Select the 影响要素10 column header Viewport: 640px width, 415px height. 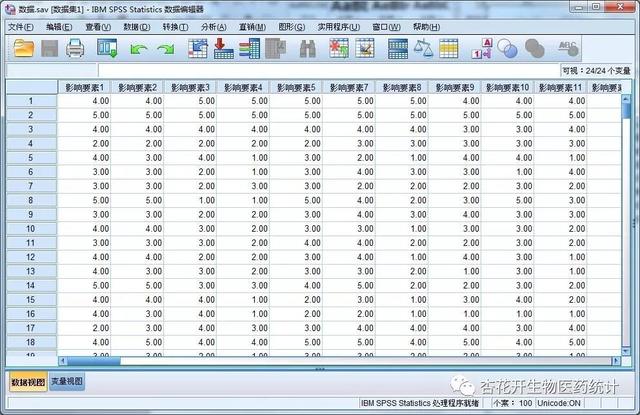507,87
